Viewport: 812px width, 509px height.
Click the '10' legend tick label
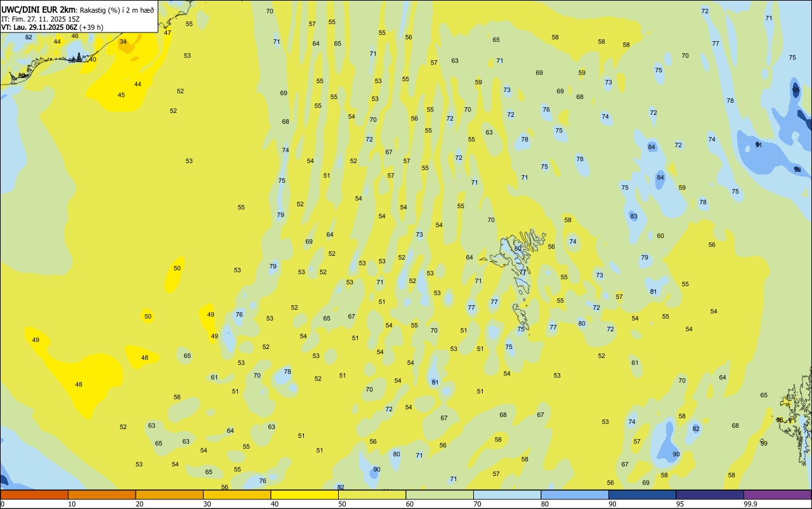pyautogui.click(x=72, y=504)
